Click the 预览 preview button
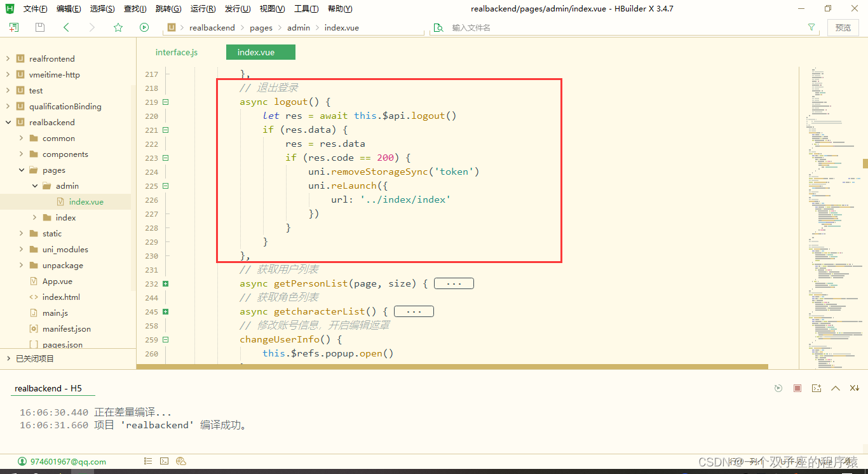Screen dimensions: 868x474 (843, 27)
